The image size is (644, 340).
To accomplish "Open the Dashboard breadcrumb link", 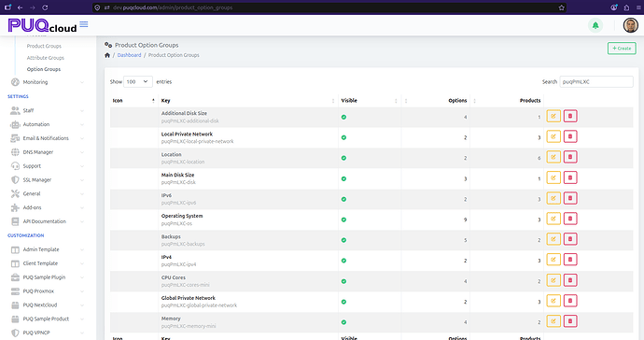I will pyautogui.click(x=129, y=55).
